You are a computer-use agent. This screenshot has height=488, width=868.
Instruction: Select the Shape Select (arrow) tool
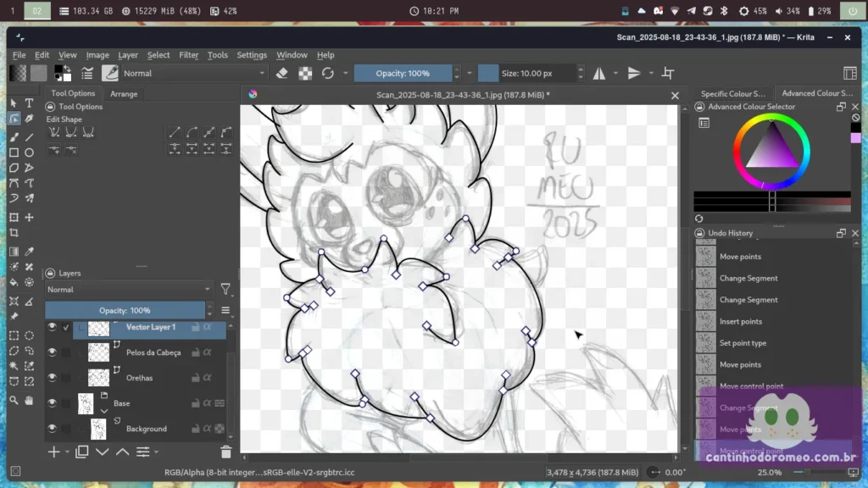(x=14, y=103)
